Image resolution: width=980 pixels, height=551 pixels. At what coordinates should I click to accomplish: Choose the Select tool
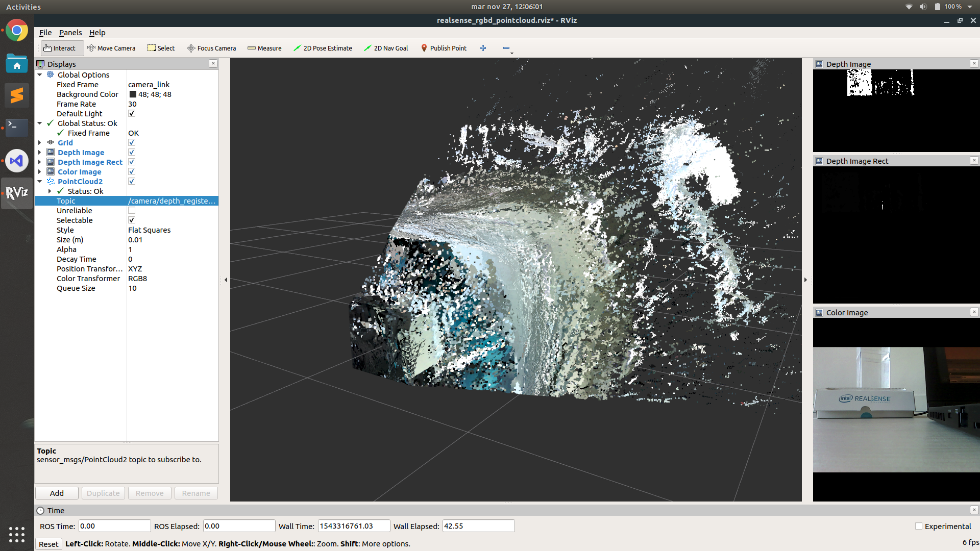point(161,48)
